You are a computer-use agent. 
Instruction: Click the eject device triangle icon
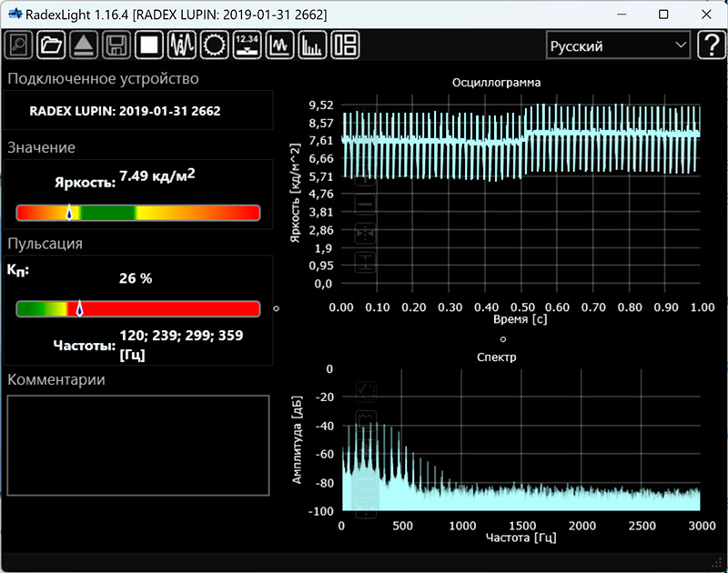coord(83,45)
